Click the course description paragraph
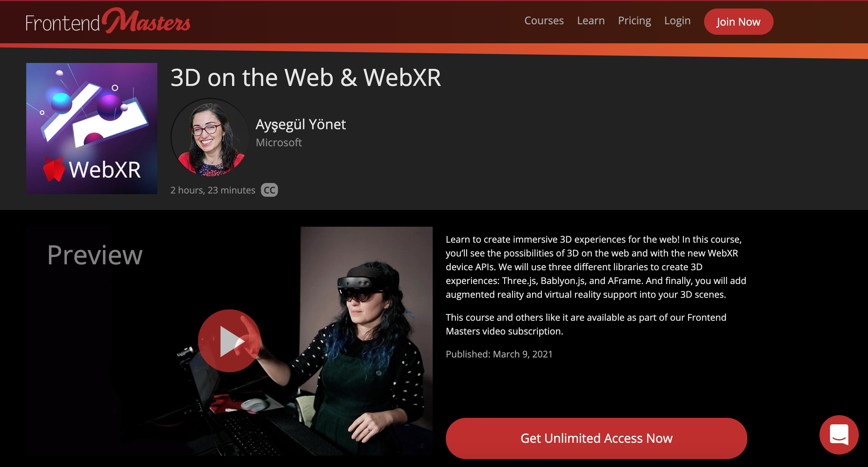 pyautogui.click(x=596, y=267)
